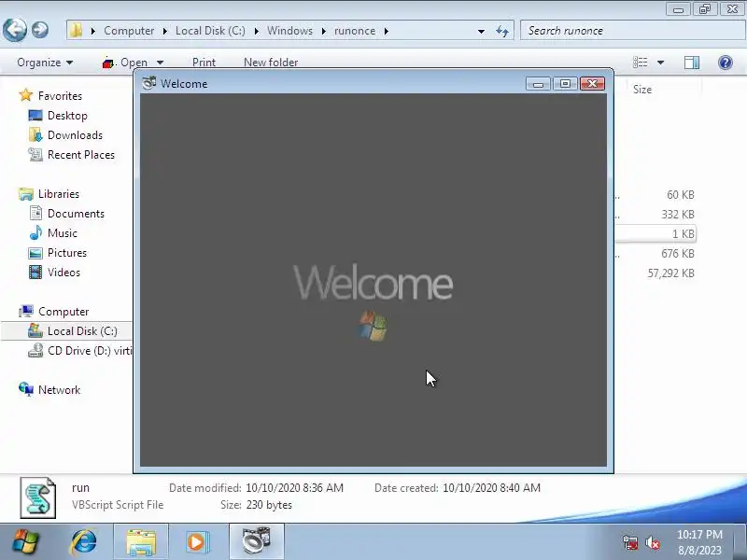747x560 pixels.
Task: Launch Internet Explorer from taskbar
Action: coord(84,542)
